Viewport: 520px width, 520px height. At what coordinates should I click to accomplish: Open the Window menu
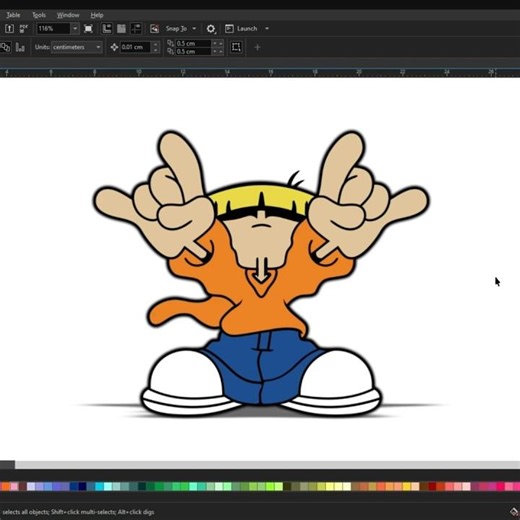coord(68,15)
